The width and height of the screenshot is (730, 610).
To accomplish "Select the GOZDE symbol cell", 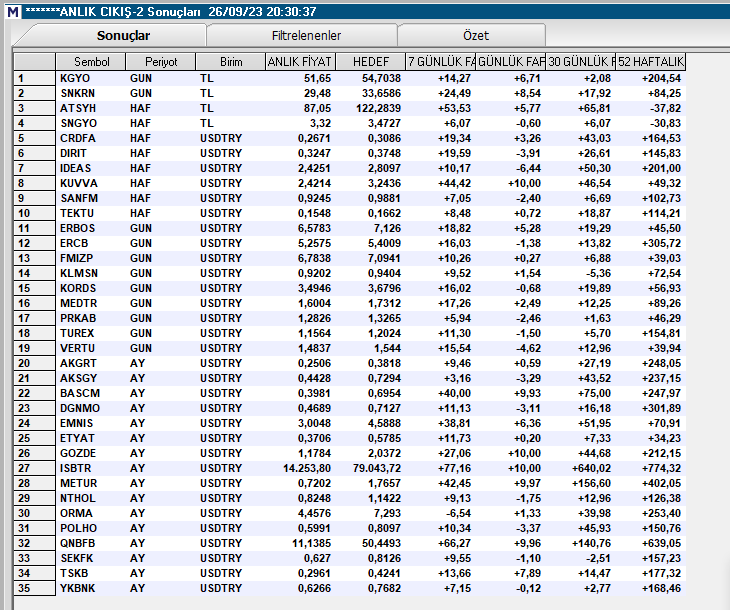I will [91, 453].
